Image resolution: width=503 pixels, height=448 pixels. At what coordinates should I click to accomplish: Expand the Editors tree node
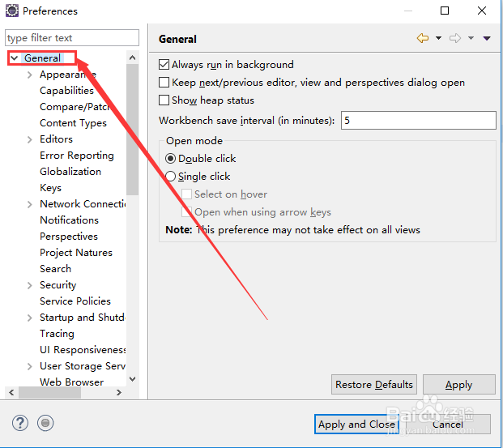pos(29,139)
